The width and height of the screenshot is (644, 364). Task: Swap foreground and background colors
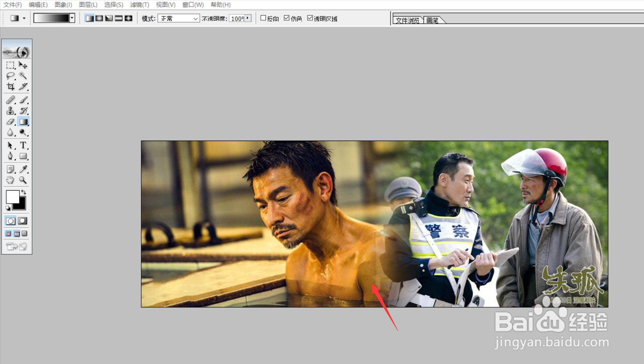24,192
